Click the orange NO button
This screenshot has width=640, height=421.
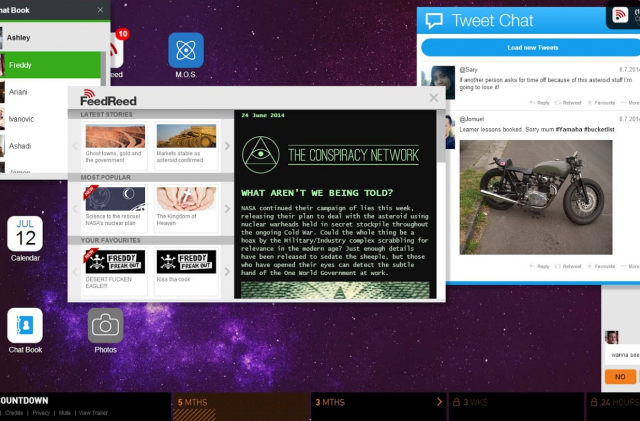(x=620, y=377)
